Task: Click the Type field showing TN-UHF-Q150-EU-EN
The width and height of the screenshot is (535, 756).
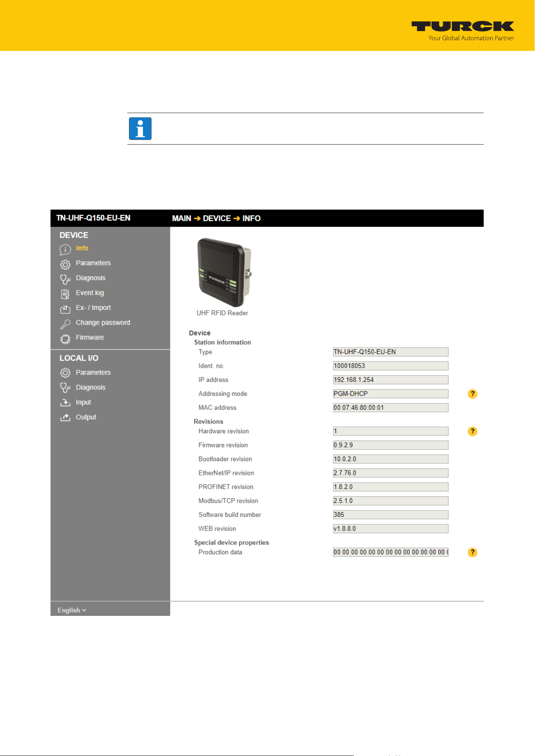Action: [391, 352]
